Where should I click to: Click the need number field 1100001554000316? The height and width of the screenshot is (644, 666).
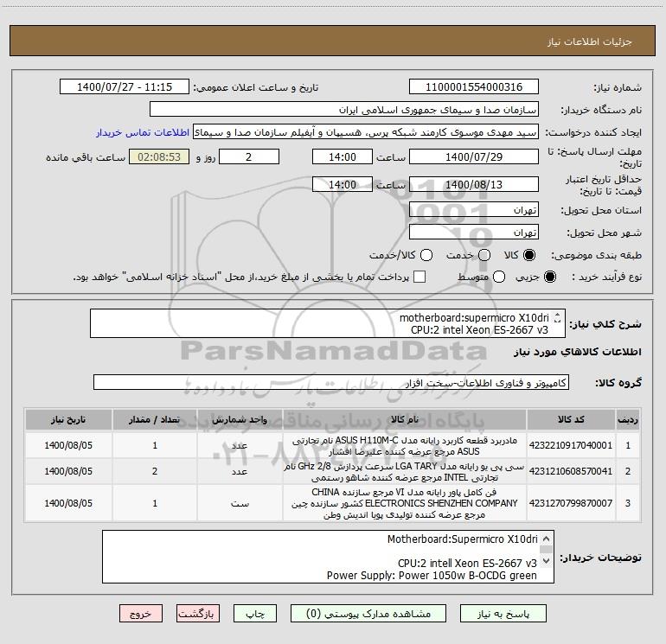474,87
